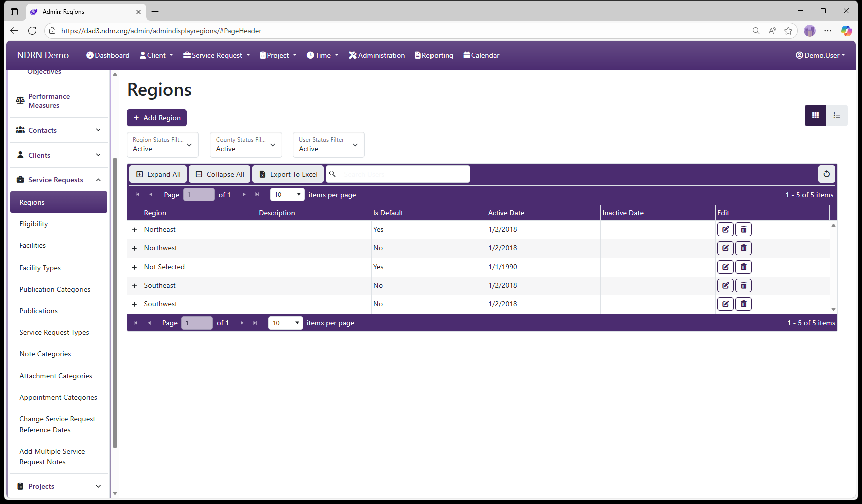This screenshot has width=862, height=504.
Task: Go to last page in bottom pager
Action: [x=255, y=323]
